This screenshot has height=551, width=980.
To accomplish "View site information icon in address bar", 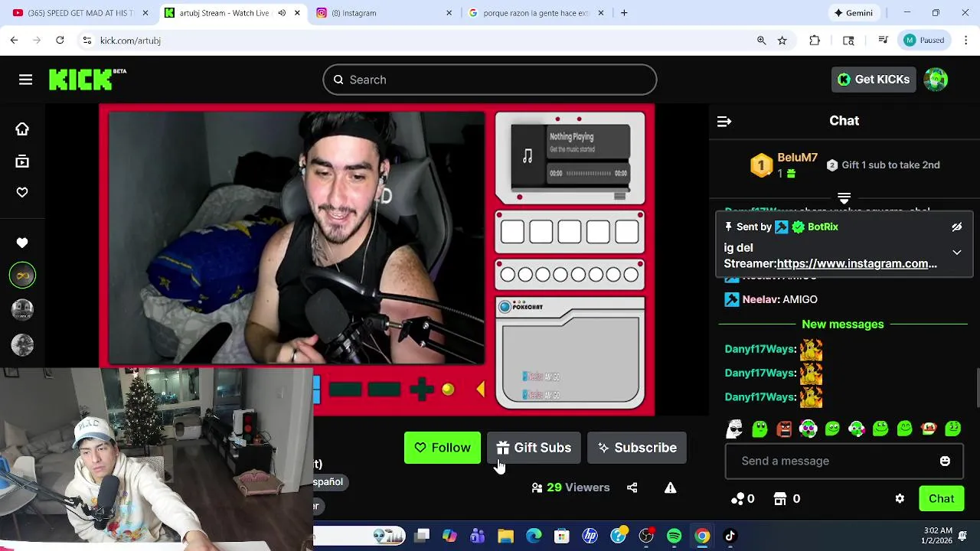I will coord(87,40).
